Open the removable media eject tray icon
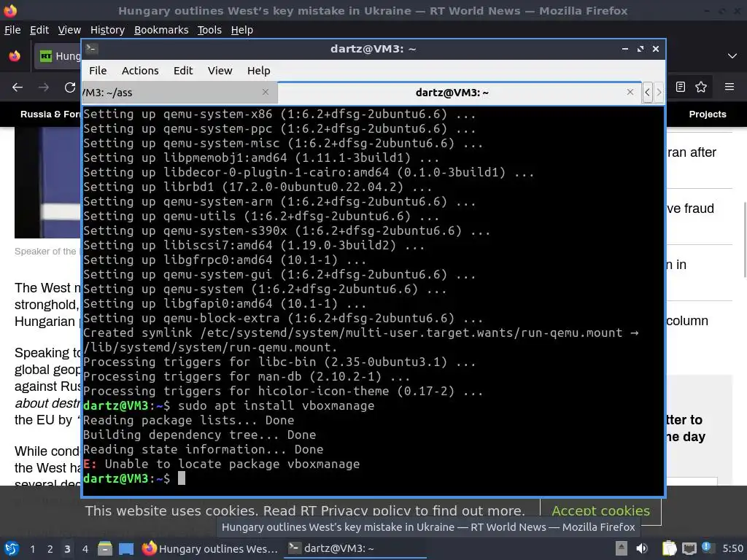 (622, 548)
